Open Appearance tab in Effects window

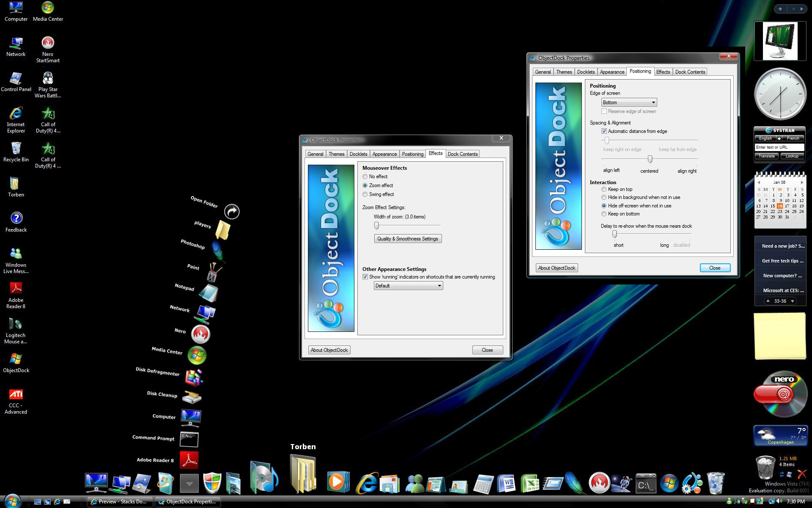pyautogui.click(x=384, y=154)
